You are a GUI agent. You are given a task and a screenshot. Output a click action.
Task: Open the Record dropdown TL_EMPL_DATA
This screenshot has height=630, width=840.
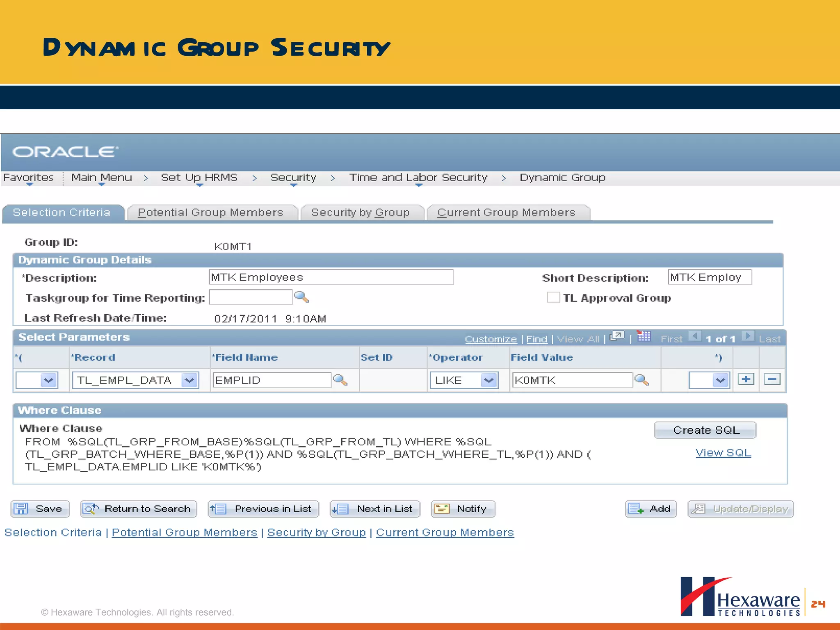(135, 380)
